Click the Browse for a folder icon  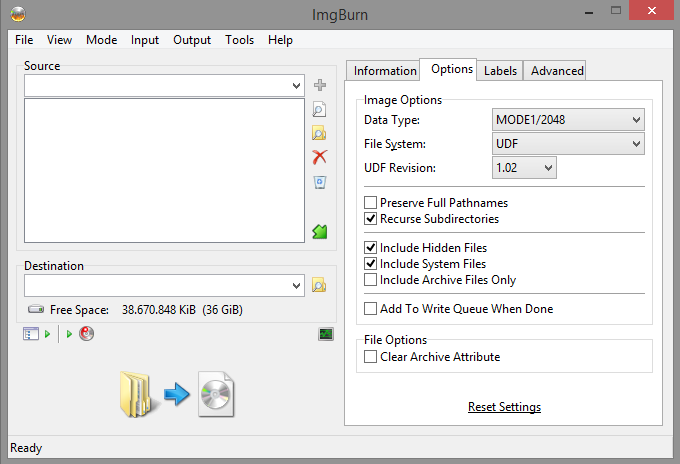tap(319, 133)
